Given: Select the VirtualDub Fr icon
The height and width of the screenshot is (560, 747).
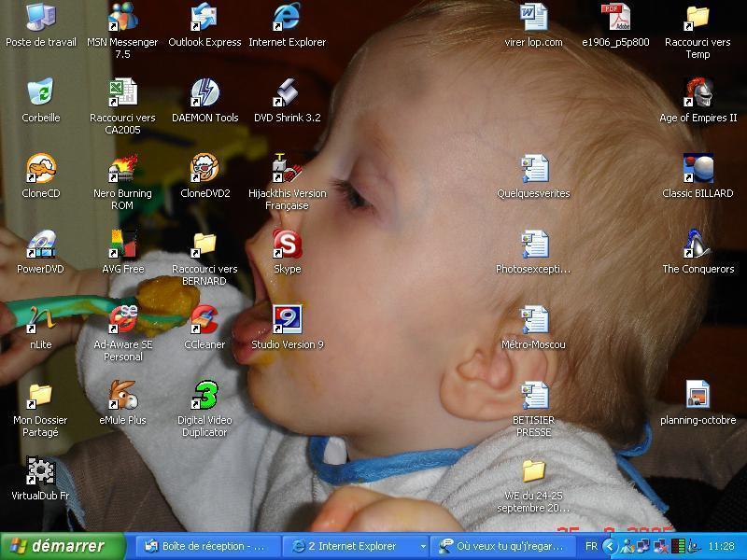Looking at the screenshot, I should pos(40,472).
